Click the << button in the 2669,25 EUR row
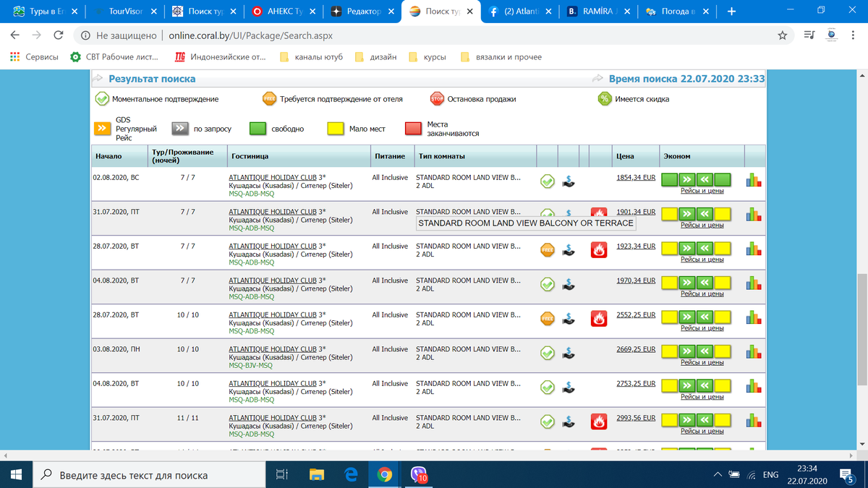Viewport: 868px width, 488px height. pyautogui.click(x=705, y=351)
